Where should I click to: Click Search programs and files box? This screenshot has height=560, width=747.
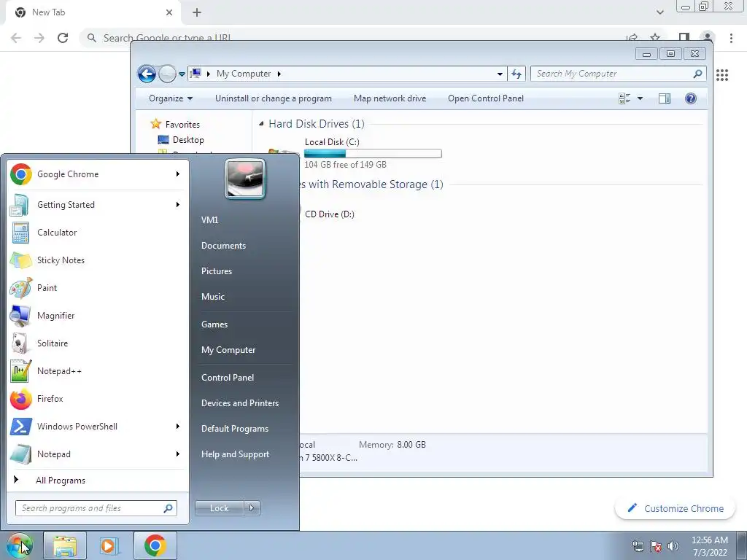pyautogui.click(x=96, y=508)
